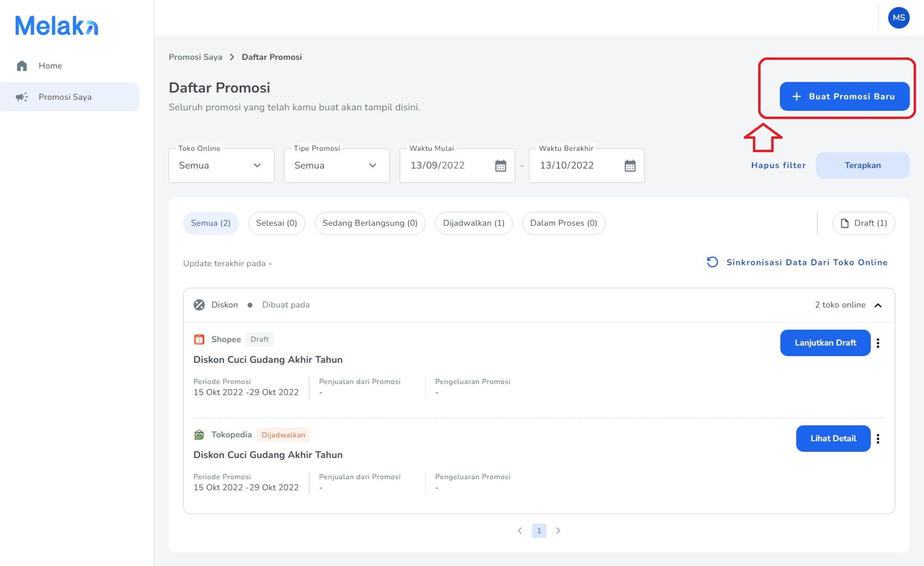Click the Home house icon in sidebar
Image resolution: width=924 pixels, height=566 pixels.
[22, 66]
